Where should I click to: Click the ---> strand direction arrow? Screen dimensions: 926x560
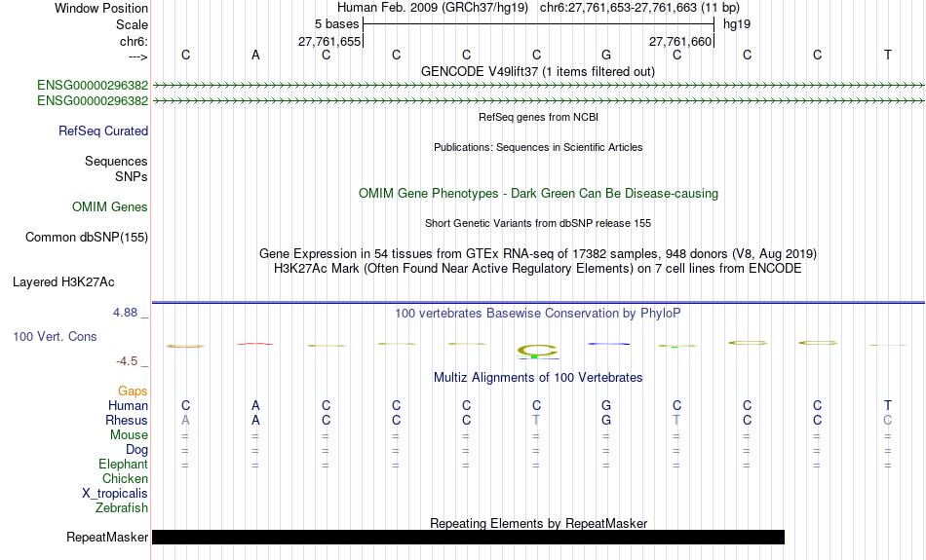click(137, 56)
